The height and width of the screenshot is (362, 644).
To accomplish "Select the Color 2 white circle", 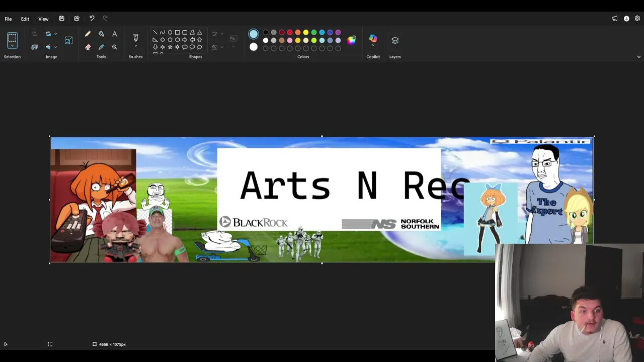I will click(254, 47).
